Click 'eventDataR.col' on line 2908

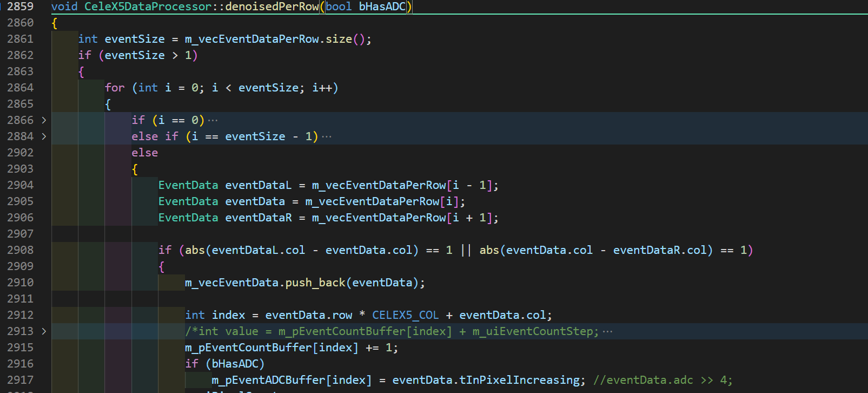tap(660, 250)
